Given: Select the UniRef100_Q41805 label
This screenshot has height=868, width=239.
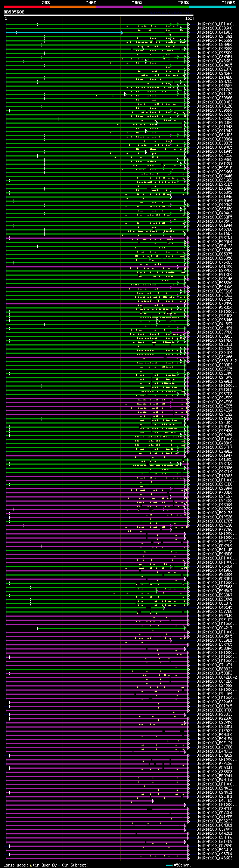Looking at the screenshot, I should (x=214, y=460).
